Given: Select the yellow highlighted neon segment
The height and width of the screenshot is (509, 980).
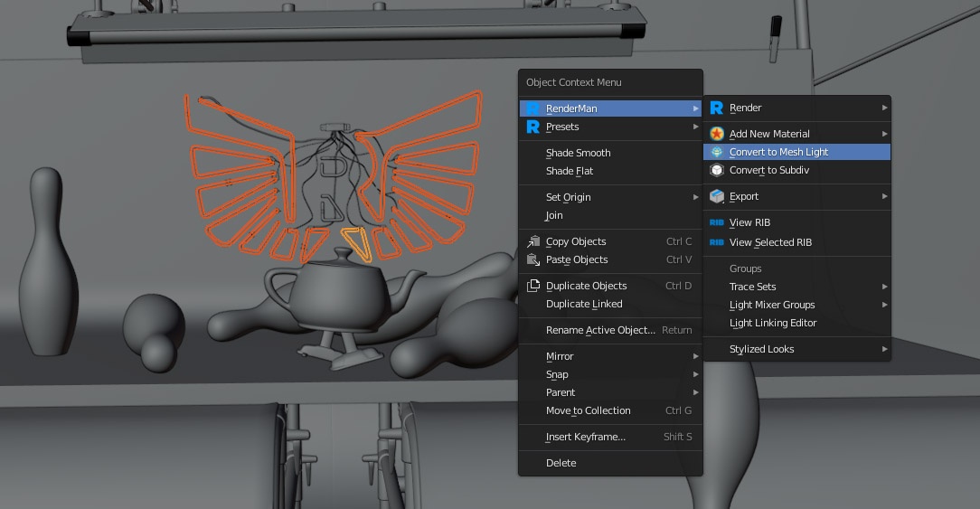Looking at the screenshot, I should [x=358, y=243].
